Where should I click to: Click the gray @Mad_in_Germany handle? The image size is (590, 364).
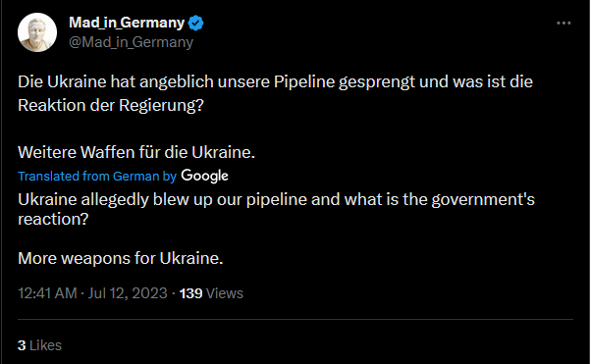tap(131, 42)
